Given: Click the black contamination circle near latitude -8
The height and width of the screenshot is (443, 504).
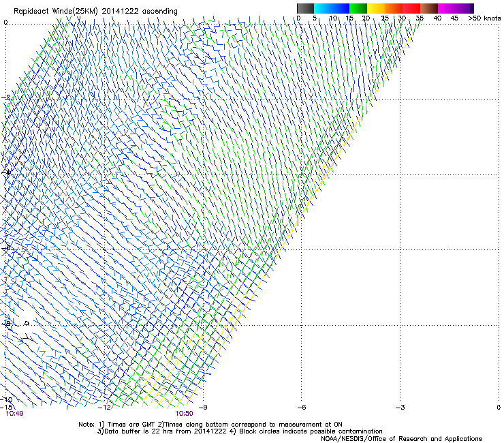Looking at the screenshot, I should (x=27, y=323).
